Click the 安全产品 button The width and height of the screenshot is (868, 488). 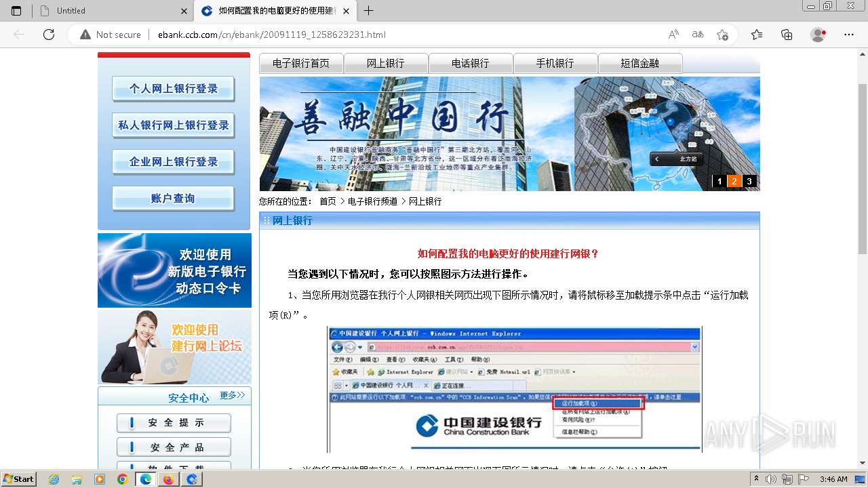[x=174, y=447]
